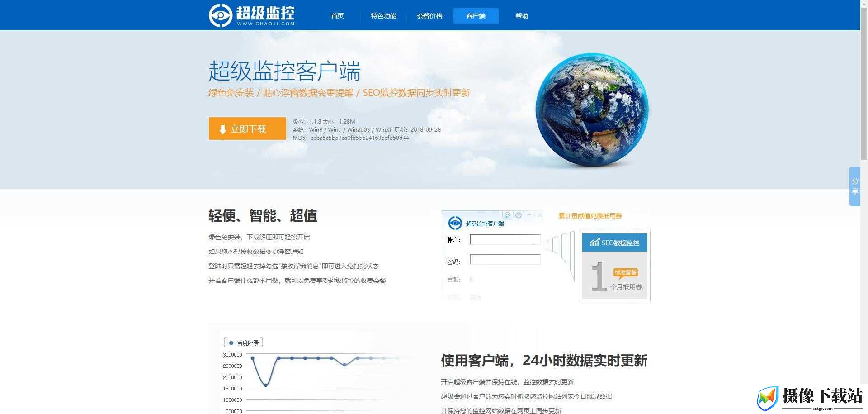Viewport: 868px width, 414px height.
Task: Open the 首页 navigation item
Action: tap(337, 16)
